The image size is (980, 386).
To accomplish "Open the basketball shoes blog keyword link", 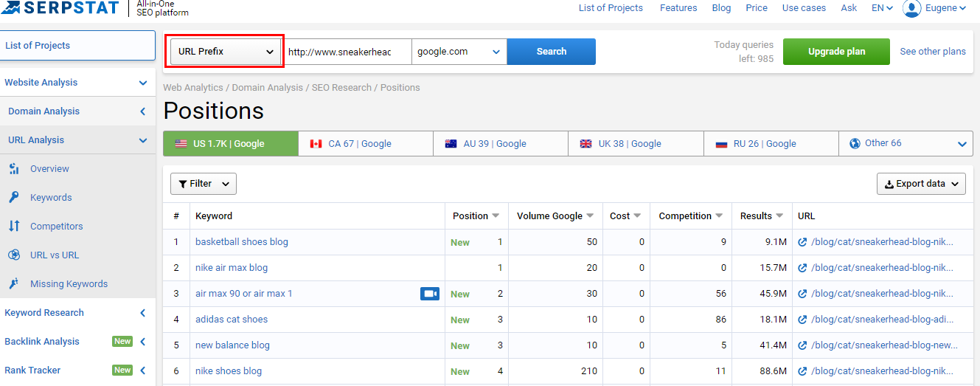I will pyautogui.click(x=242, y=242).
